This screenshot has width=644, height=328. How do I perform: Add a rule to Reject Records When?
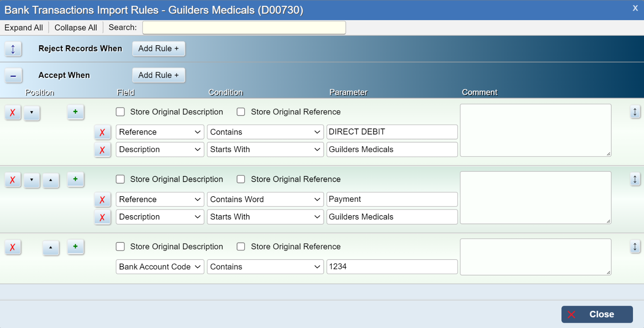[158, 49]
